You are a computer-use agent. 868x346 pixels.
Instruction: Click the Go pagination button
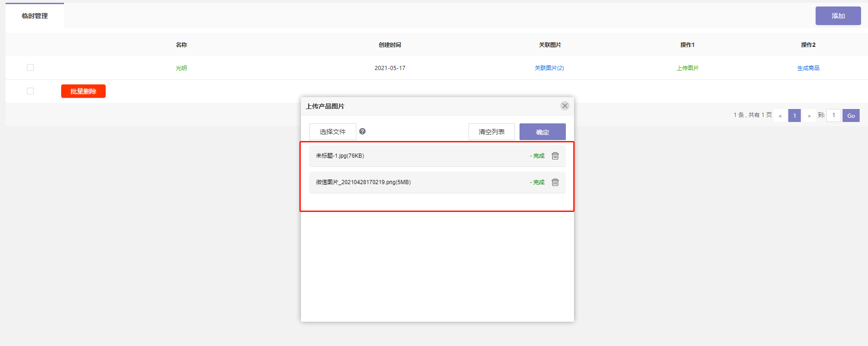pos(851,115)
